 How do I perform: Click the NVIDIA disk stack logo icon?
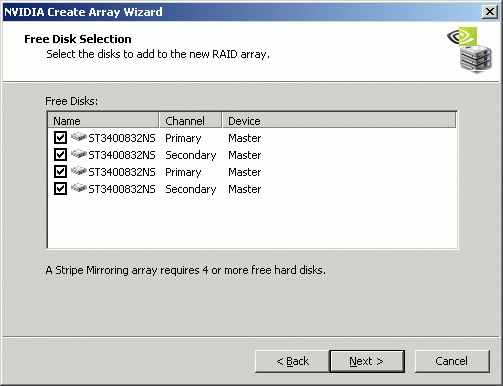point(470,50)
